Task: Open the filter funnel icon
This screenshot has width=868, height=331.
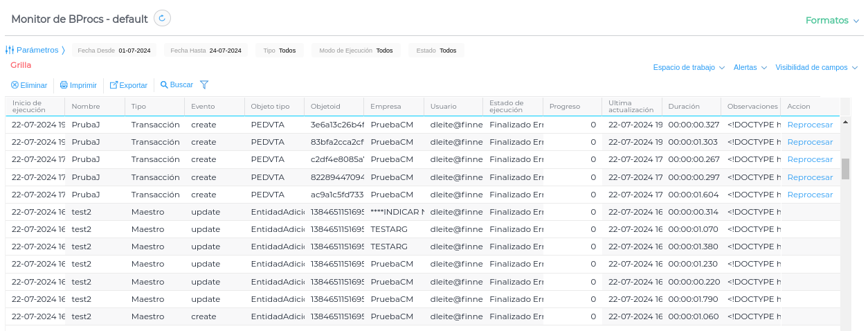Action: click(204, 84)
